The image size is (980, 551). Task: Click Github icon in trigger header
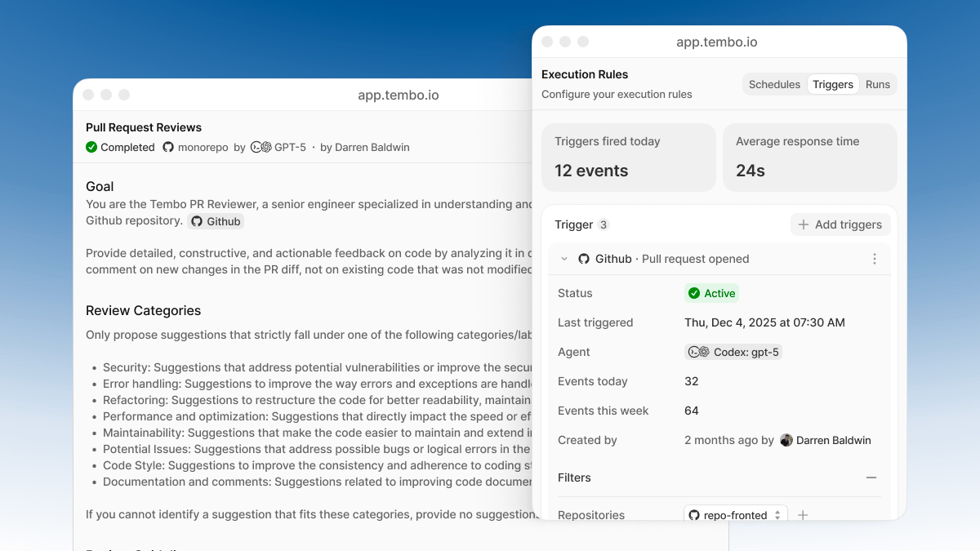pyautogui.click(x=584, y=259)
